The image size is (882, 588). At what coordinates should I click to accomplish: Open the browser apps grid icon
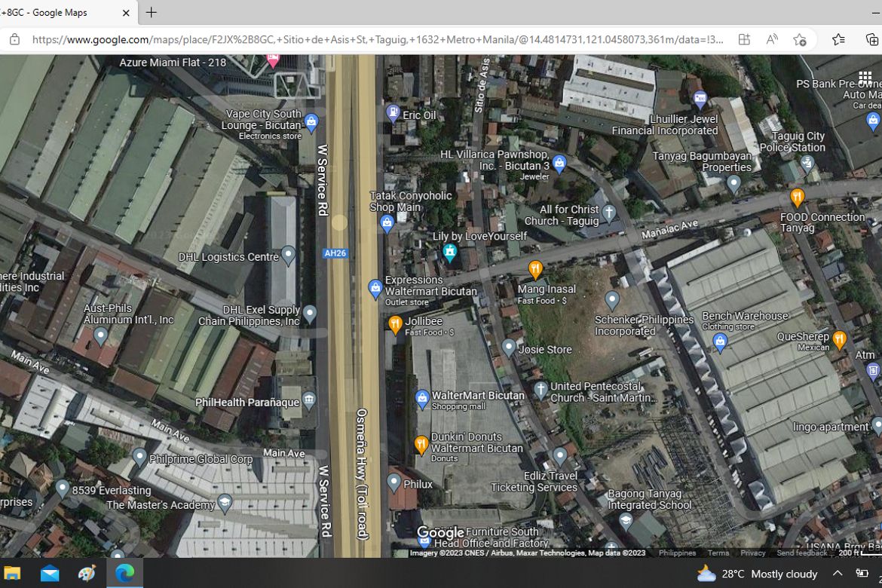point(744,39)
